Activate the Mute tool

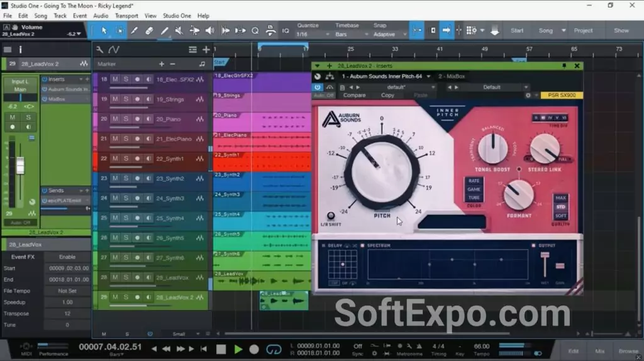(x=179, y=30)
